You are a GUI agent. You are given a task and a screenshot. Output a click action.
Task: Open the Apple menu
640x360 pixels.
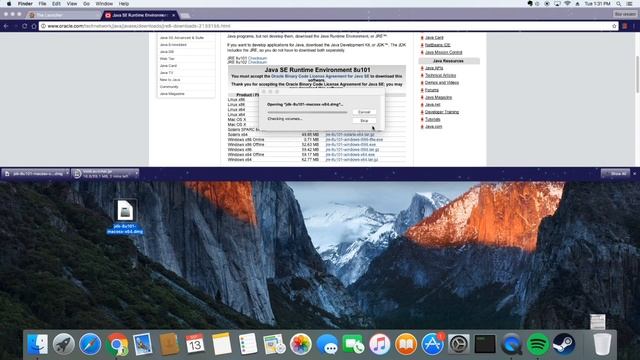point(9,4)
